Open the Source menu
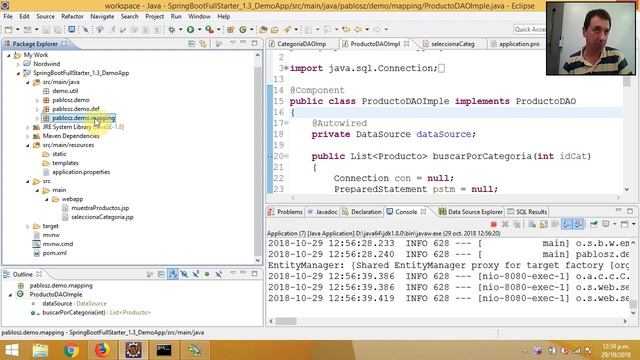The width and height of the screenshot is (640, 360). click(45, 16)
